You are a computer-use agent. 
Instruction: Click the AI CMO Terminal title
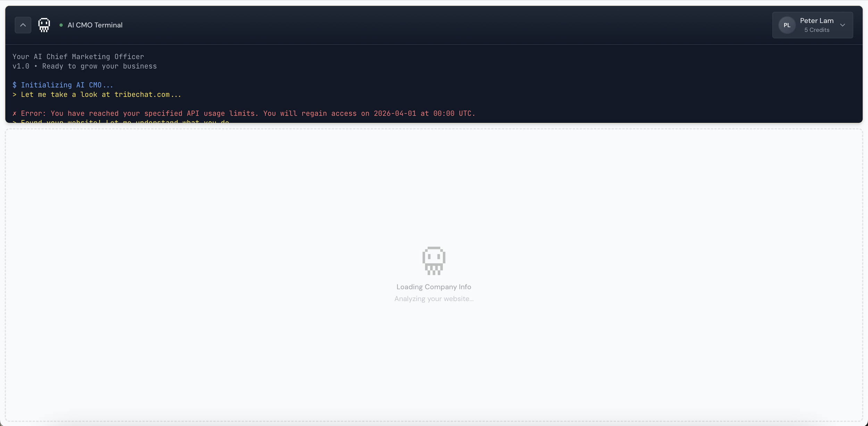coord(95,25)
